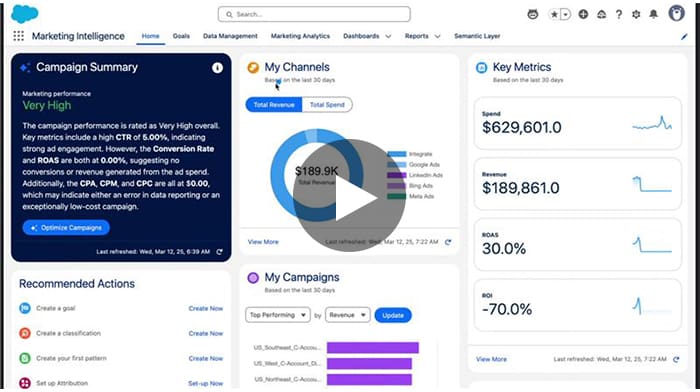700x392 pixels.
Task: Click the edit navigation pencil icon
Action: (684, 37)
